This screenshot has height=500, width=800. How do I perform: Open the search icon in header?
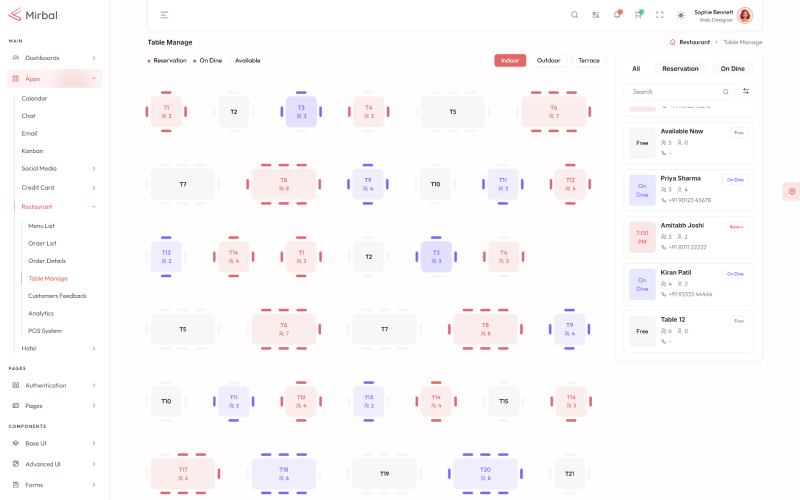[x=574, y=15]
